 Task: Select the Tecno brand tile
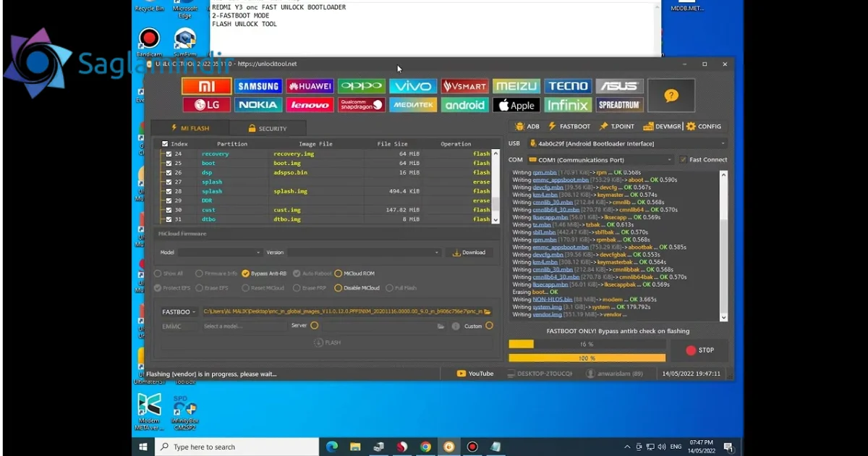[x=569, y=86]
